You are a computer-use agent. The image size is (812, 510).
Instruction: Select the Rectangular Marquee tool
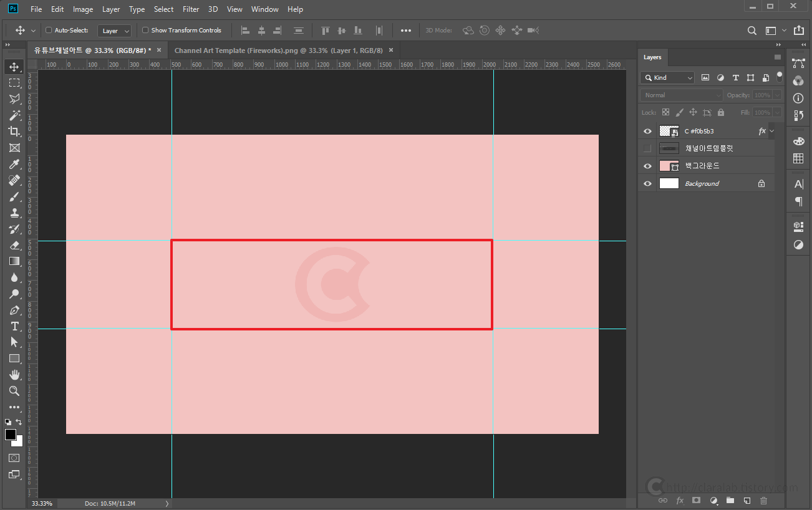coord(14,83)
